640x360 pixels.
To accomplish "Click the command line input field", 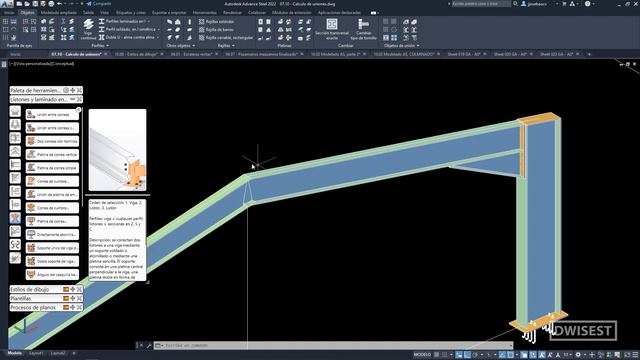I will 334,345.
